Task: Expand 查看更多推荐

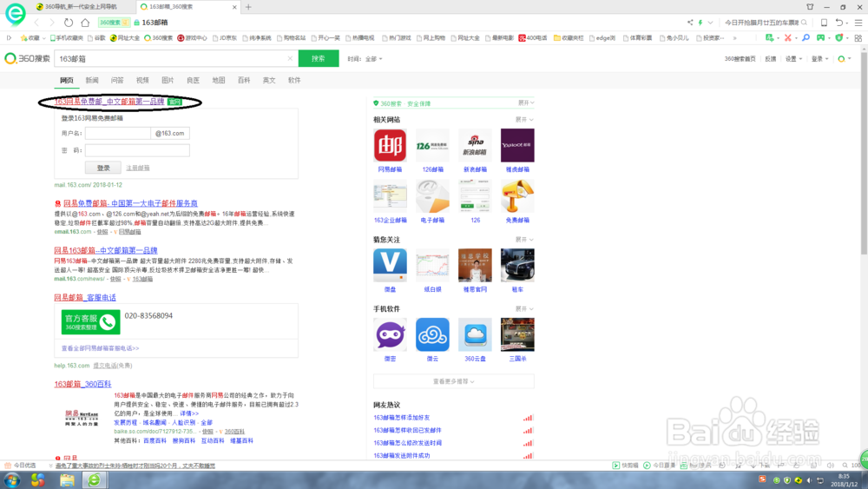Action: pos(453,381)
